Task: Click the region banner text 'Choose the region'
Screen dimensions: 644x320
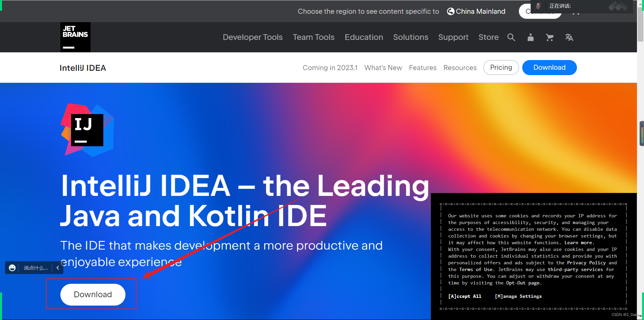Action: pos(368,11)
